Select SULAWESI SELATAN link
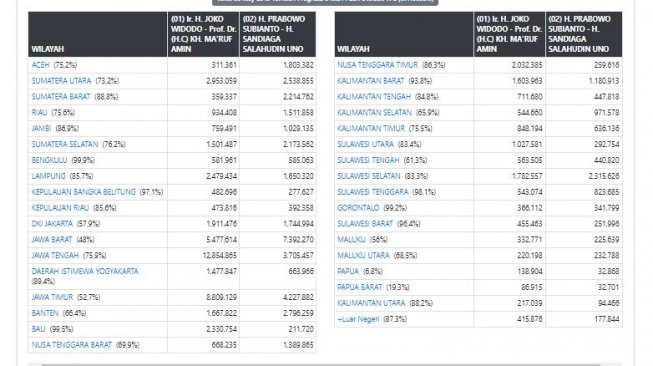 coord(369,176)
